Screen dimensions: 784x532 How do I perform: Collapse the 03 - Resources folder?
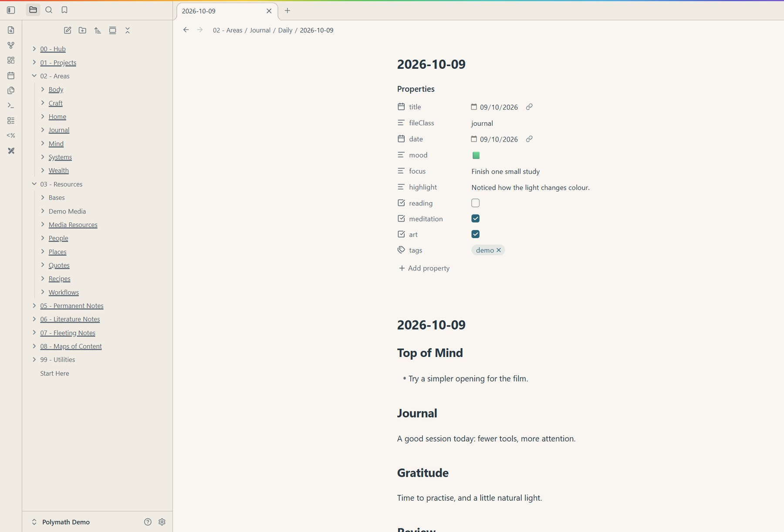[x=34, y=184]
